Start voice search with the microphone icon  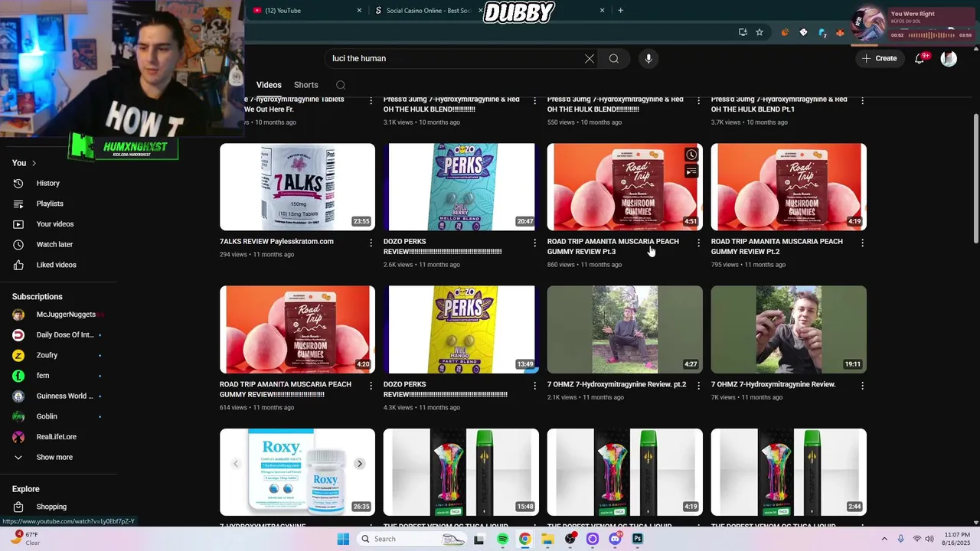coord(648,58)
